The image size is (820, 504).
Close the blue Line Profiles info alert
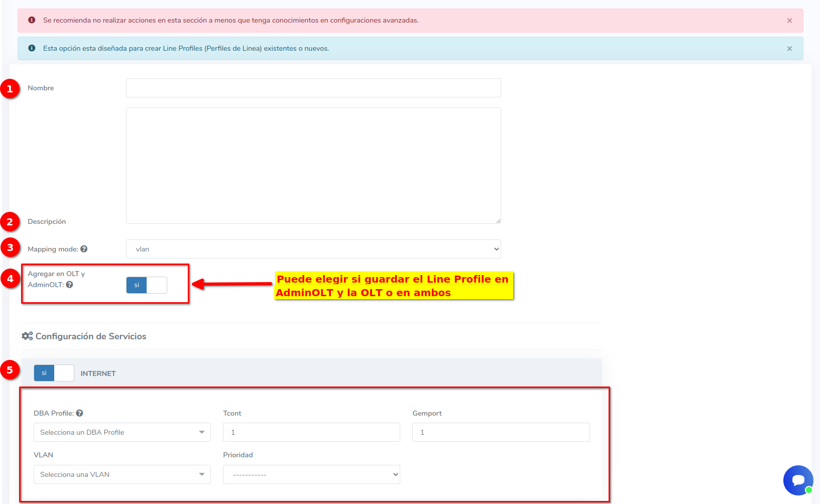point(789,49)
